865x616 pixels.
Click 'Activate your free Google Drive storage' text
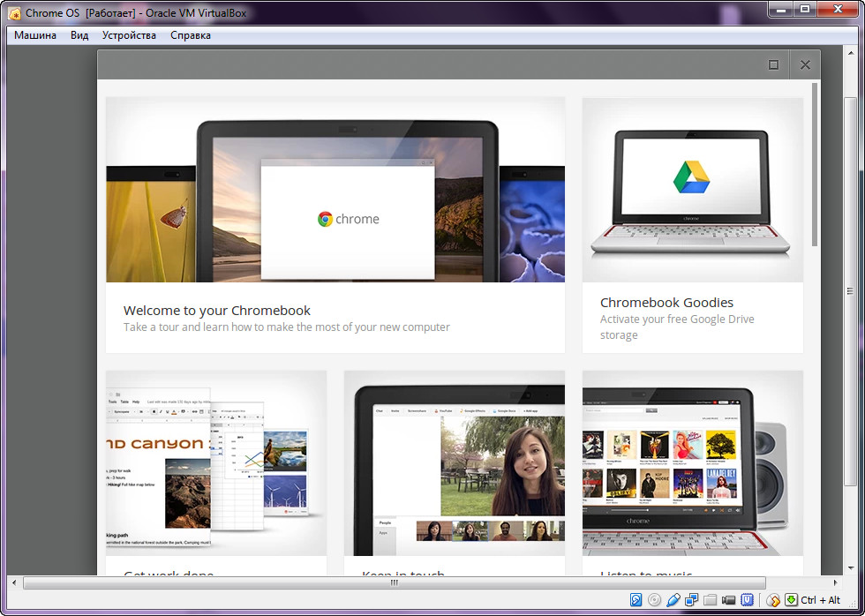click(x=677, y=327)
